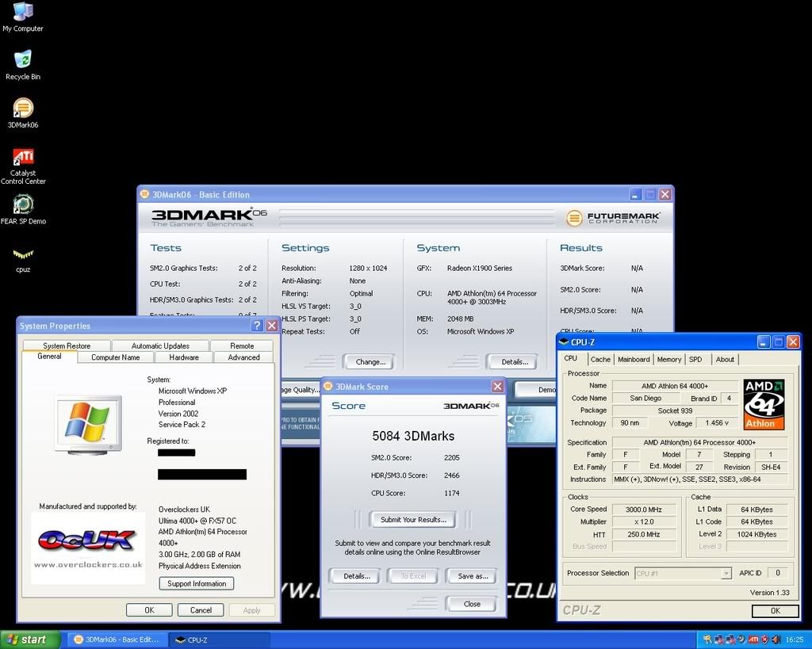812x649 pixels.
Task: Launch the FEAR SP Demo shortcut
Action: click(23, 210)
